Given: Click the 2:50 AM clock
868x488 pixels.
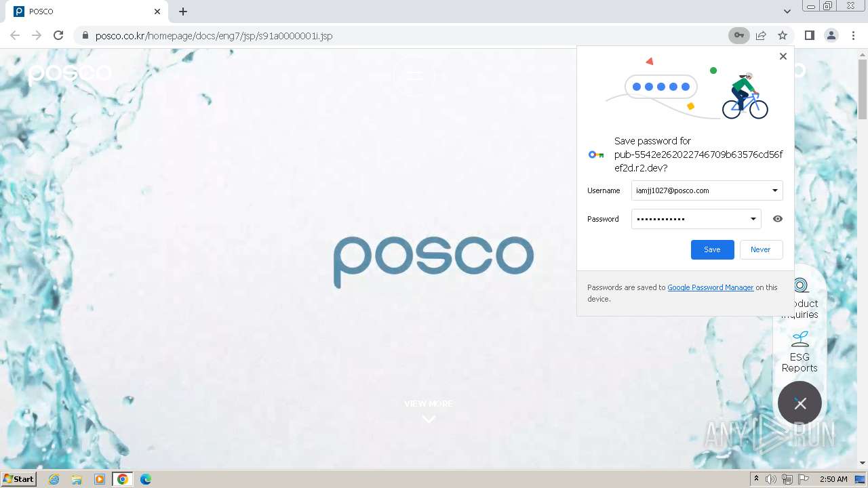Looking at the screenshot, I should click(x=833, y=479).
